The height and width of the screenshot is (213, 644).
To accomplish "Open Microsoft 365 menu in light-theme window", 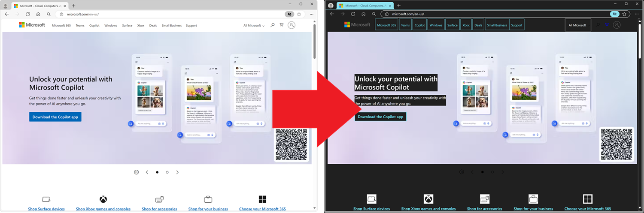I will coord(61,25).
